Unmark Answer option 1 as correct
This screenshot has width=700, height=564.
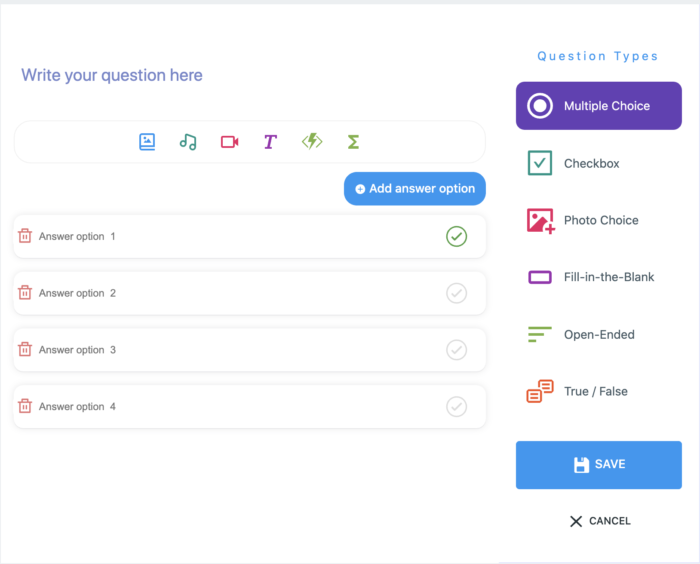tap(456, 236)
